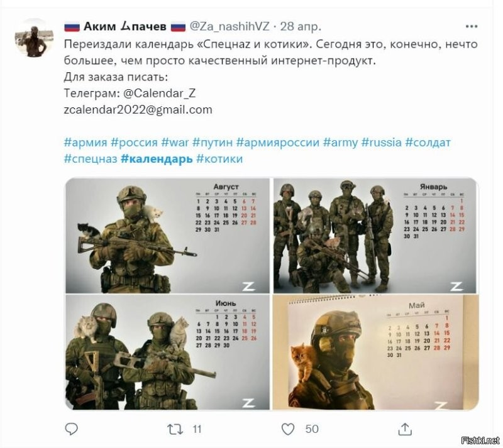The image size is (503, 448).
Task: Open the #армия hashtag
Action: 86,142
